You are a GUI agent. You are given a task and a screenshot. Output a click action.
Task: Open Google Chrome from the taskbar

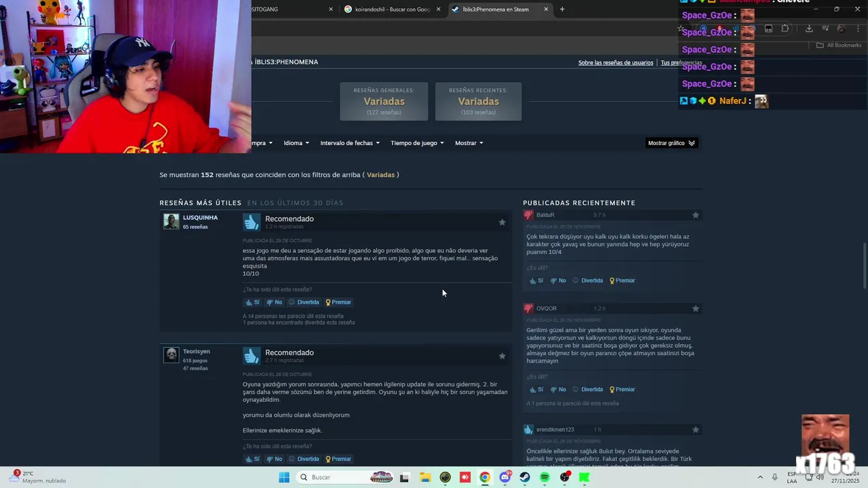pyautogui.click(x=485, y=477)
